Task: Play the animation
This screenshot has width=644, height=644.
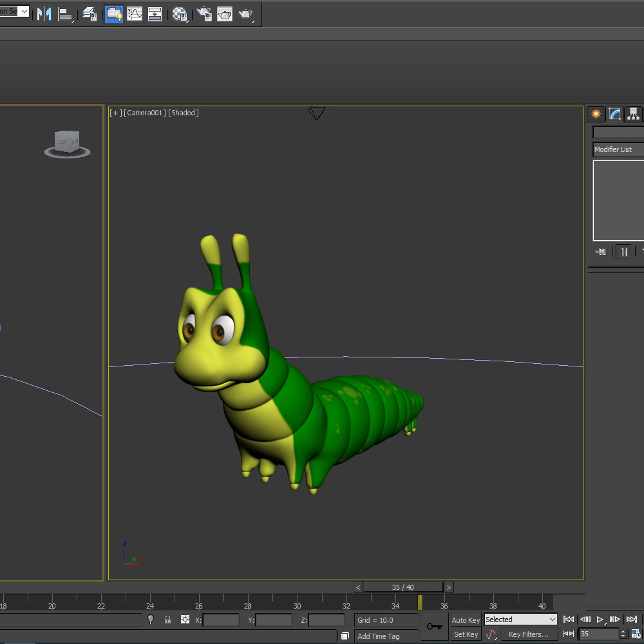Action: tap(600, 620)
